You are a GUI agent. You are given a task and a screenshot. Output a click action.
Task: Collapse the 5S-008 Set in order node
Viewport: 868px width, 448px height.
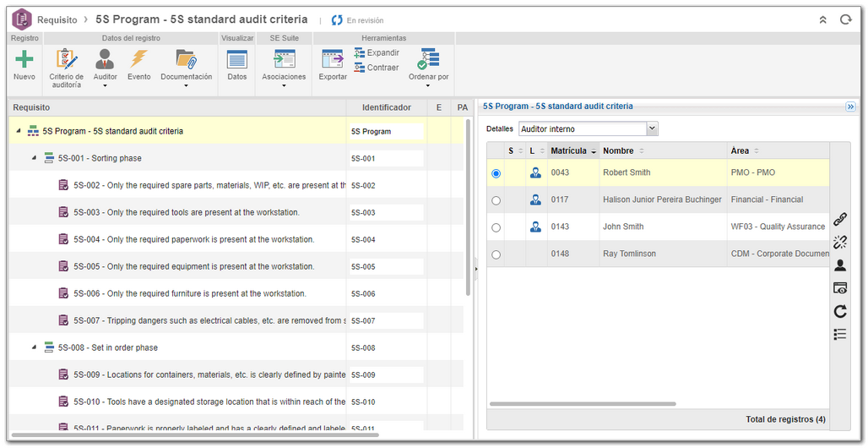34,347
